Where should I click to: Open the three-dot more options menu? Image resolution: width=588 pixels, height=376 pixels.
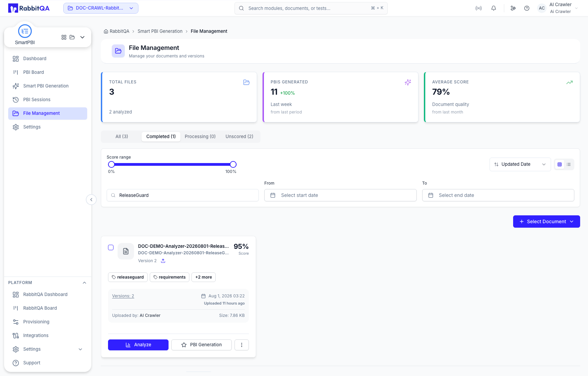[x=242, y=345]
